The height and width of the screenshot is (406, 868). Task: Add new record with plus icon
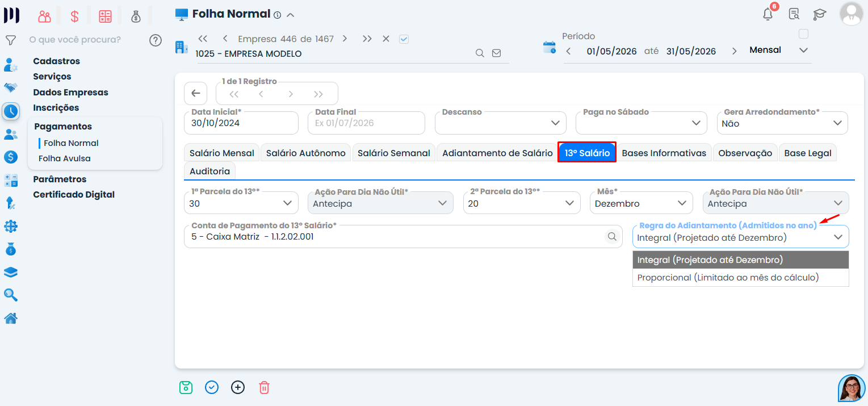click(238, 387)
